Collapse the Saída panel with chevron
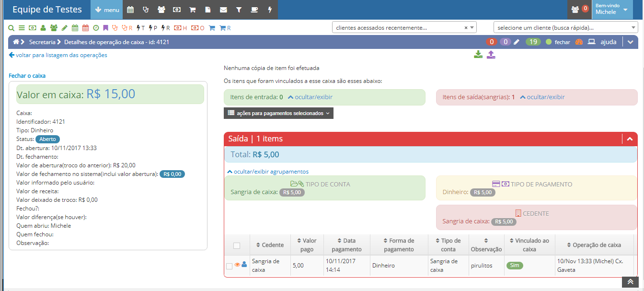Viewport: 644px width, 291px height. (630, 139)
